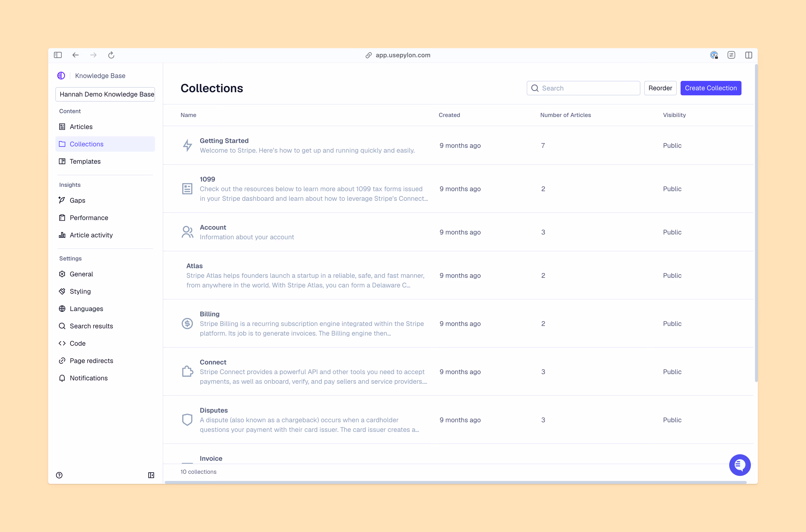The width and height of the screenshot is (806, 532).
Task: Toggle the browser sidebar icon
Action: coord(58,55)
